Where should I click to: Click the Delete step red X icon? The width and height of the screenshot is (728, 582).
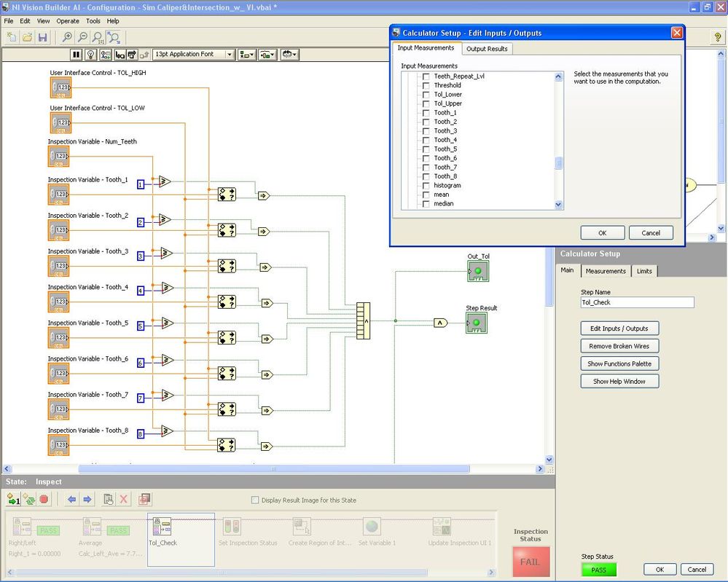pos(124,499)
